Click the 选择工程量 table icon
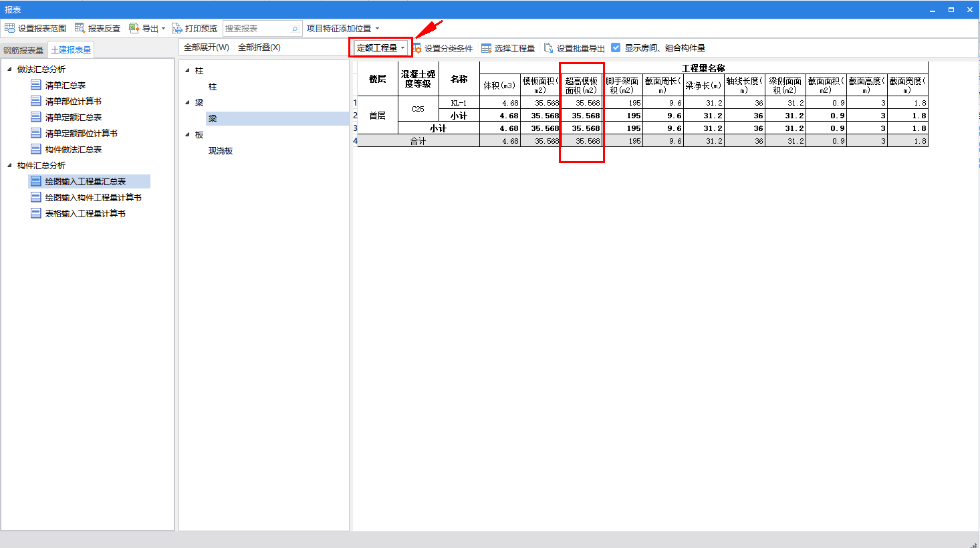 click(x=486, y=48)
